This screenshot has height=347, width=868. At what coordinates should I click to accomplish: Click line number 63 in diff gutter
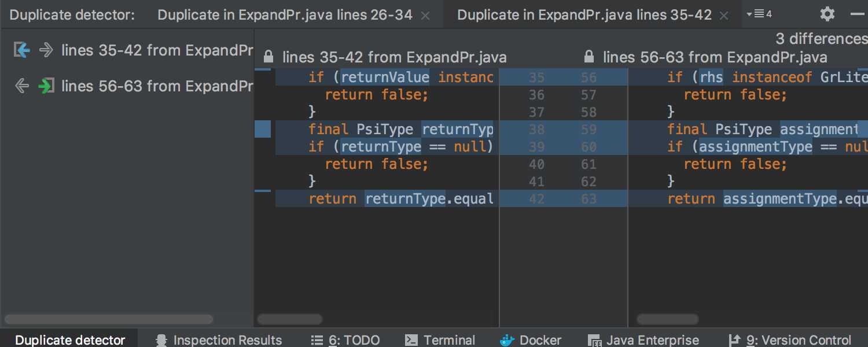pyautogui.click(x=589, y=199)
